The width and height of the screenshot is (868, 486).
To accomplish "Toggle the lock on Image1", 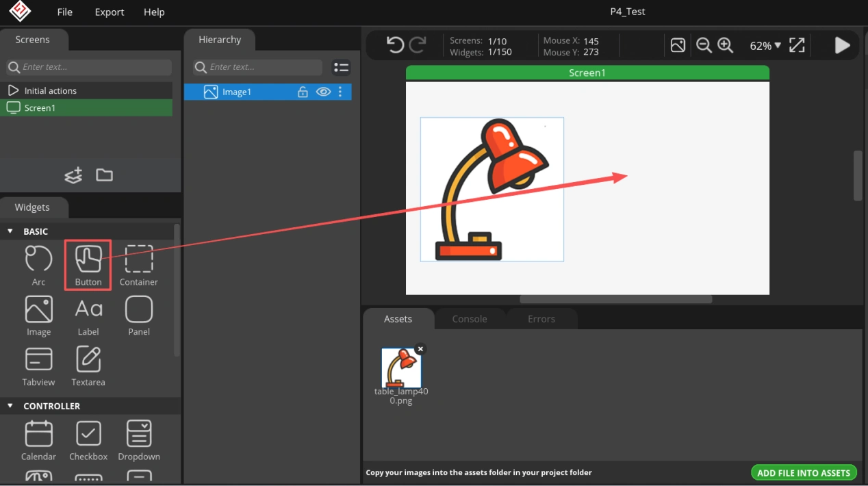I will (303, 92).
